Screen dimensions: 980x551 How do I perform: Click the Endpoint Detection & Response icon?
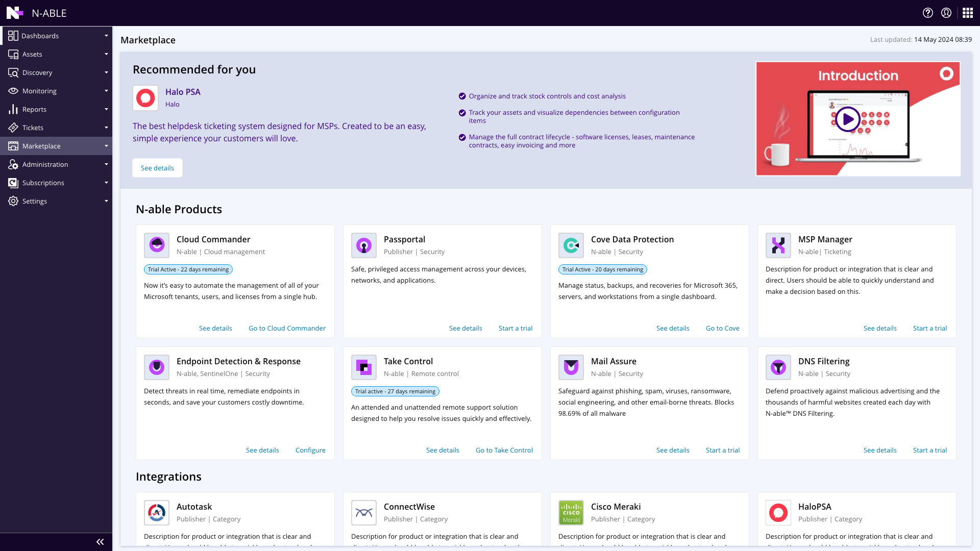click(157, 367)
